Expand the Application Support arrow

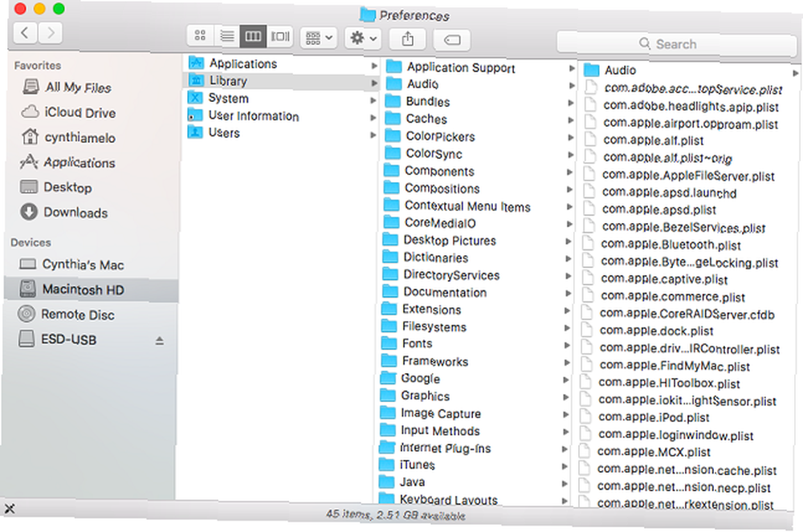[572, 68]
